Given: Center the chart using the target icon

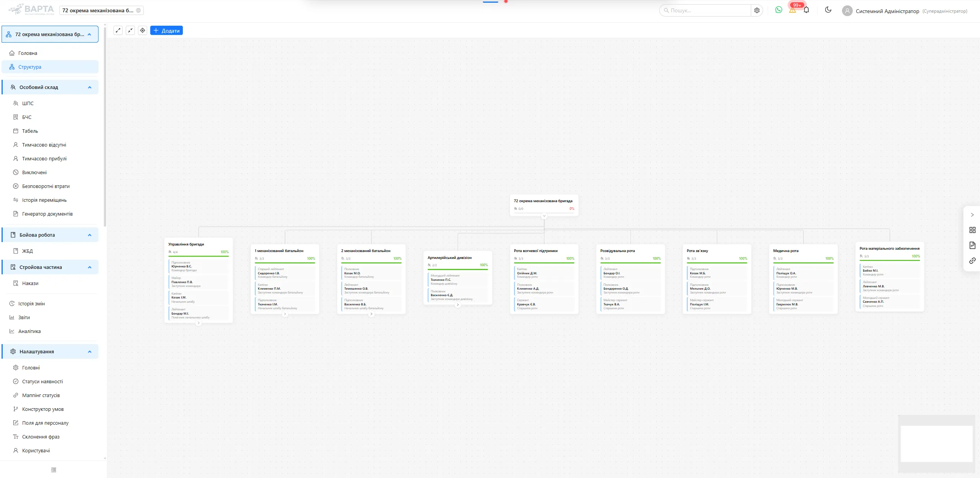Looking at the screenshot, I should (x=143, y=30).
